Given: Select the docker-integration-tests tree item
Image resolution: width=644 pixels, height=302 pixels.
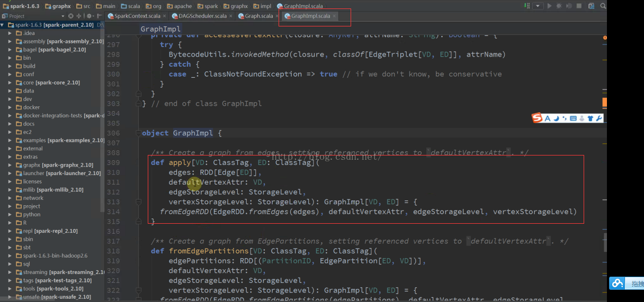Looking at the screenshot, I should [x=59, y=115].
